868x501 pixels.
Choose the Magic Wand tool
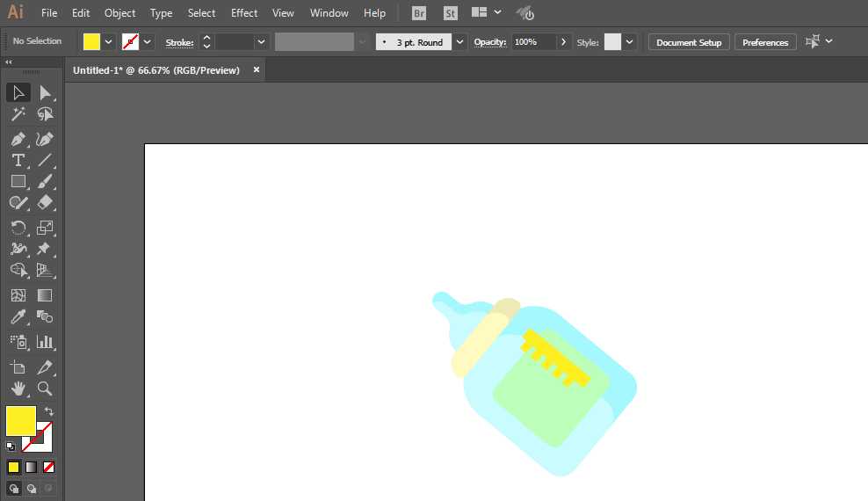pyautogui.click(x=18, y=114)
